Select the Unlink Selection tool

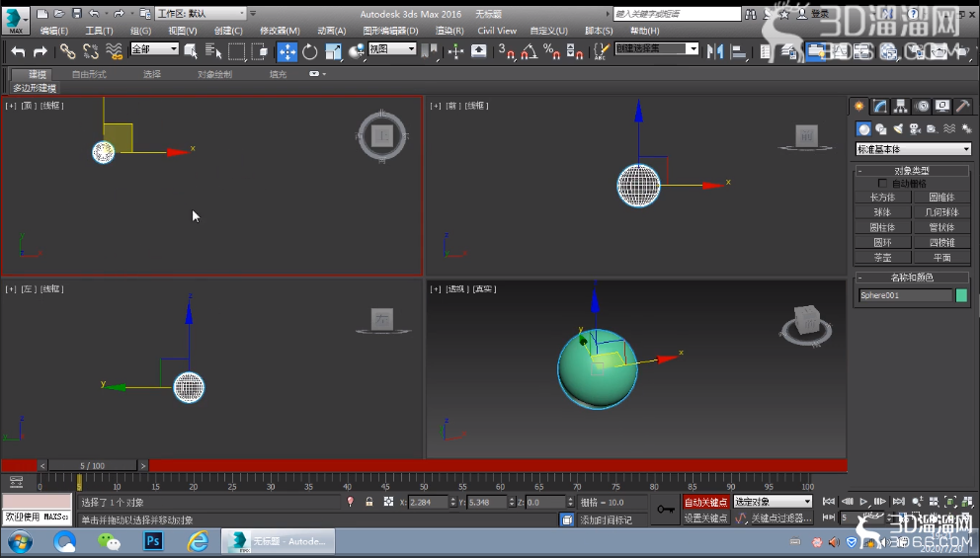pyautogui.click(x=91, y=51)
